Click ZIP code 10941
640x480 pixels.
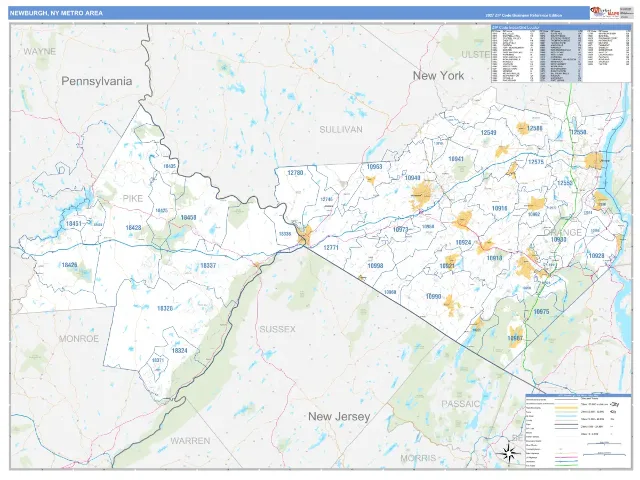(x=456, y=159)
